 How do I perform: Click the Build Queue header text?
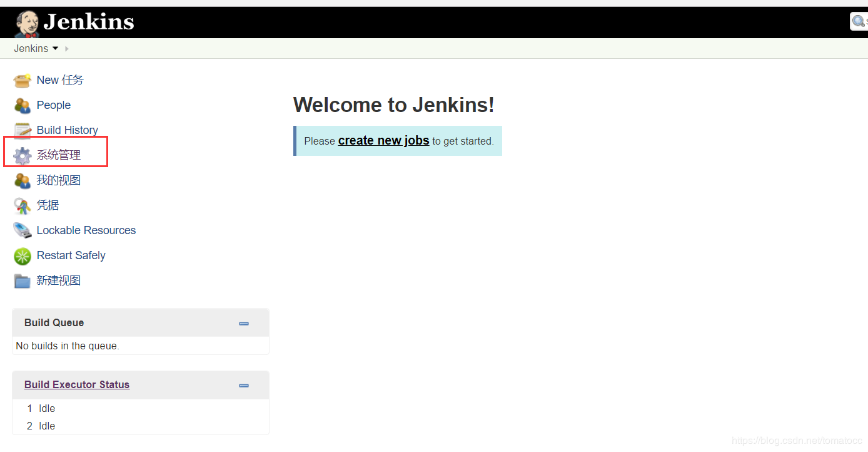pos(54,322)
